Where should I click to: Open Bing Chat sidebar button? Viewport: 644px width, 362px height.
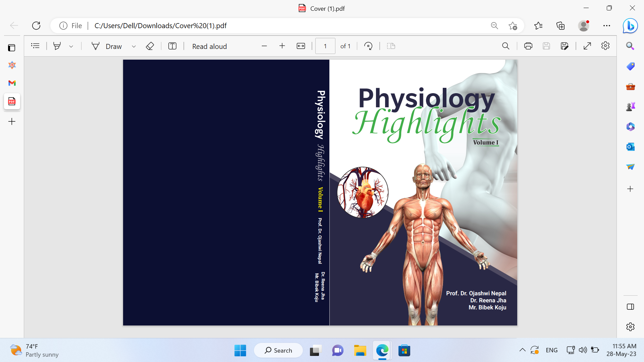point(630,26)
